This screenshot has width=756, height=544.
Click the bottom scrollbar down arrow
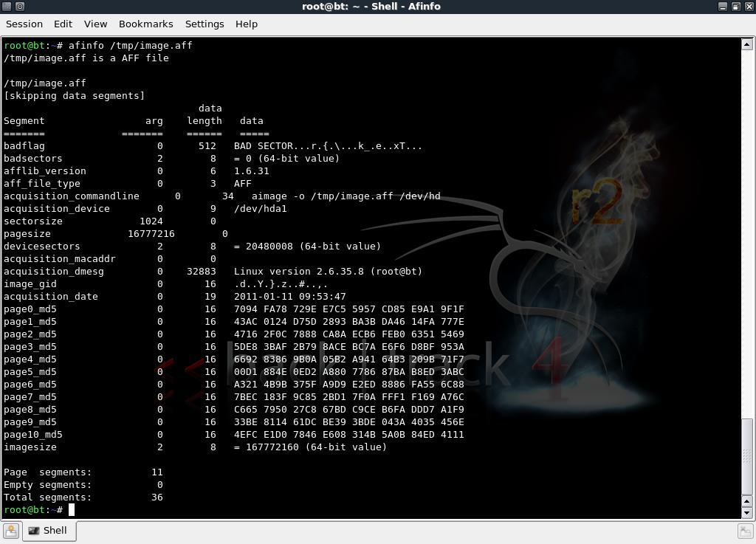coord(747,513)
